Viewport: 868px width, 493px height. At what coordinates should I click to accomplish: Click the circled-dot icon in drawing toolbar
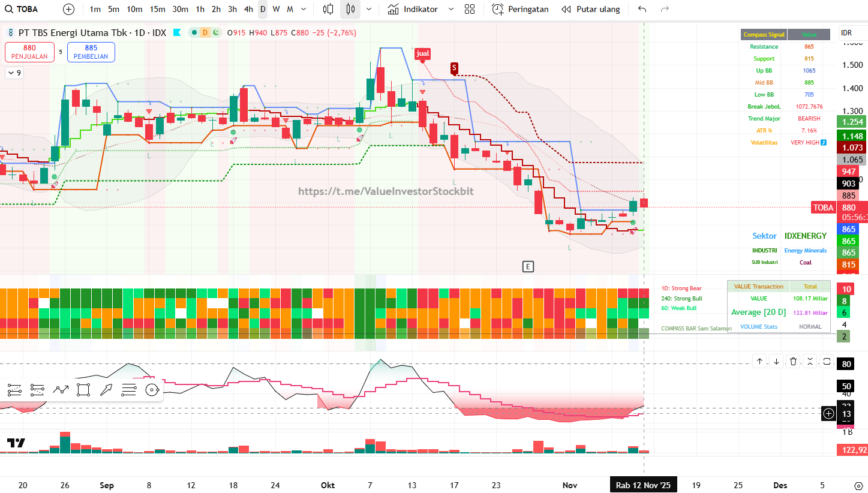click(x=151, y=390)
